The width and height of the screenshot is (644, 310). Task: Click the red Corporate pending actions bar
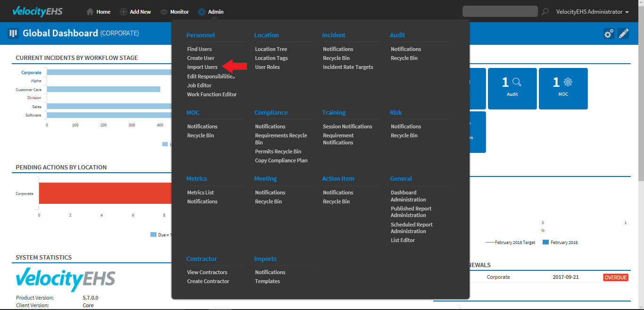point(105,193)
